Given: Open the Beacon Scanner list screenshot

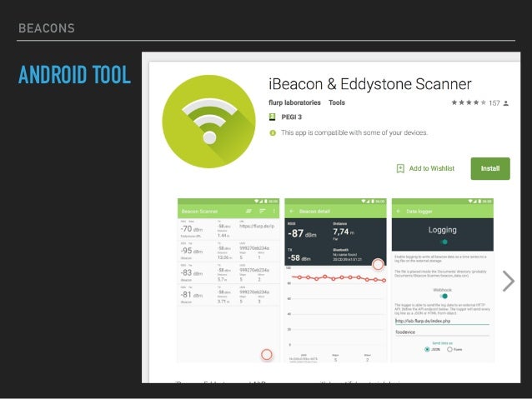Looking at the screenshot, I should [228, 281].
